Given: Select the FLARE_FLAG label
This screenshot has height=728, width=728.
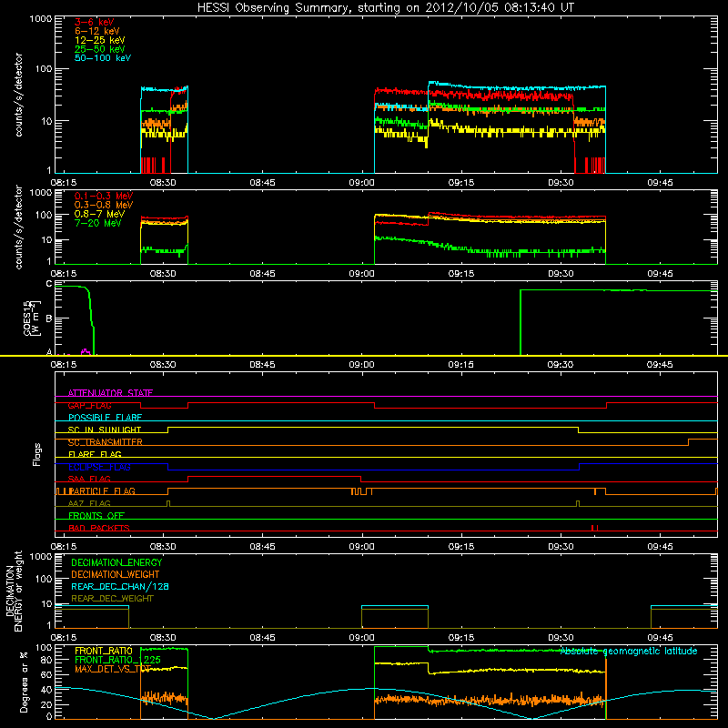Looking at the screenshot, I should point(95,454).
